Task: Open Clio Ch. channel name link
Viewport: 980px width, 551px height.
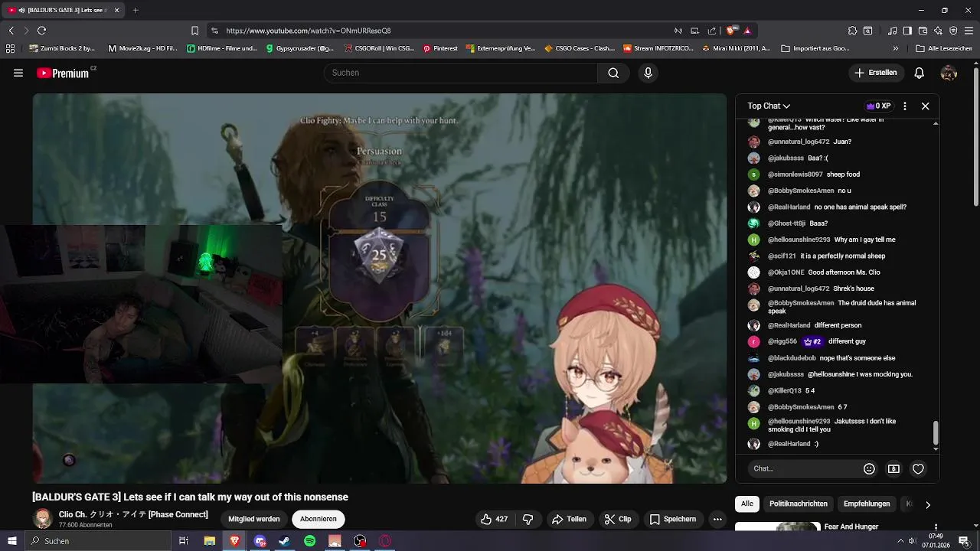Action: pos(133,514)
